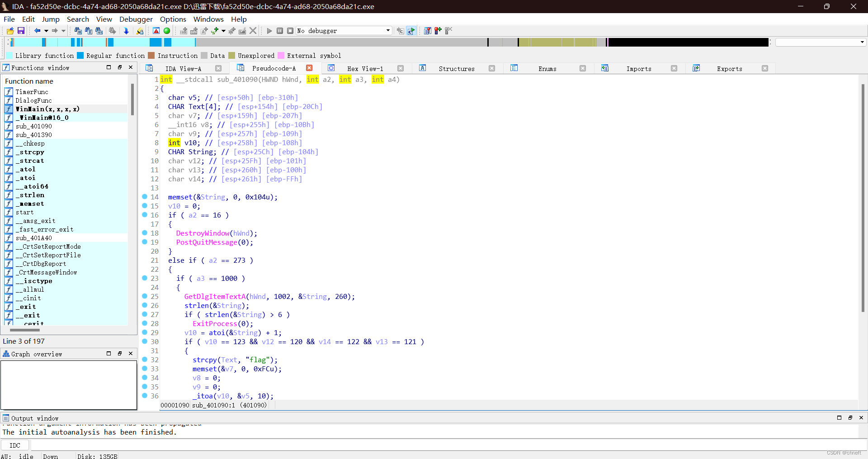Click the Convert to string icon
Screen dimensions: 868x459
(204, 31)
